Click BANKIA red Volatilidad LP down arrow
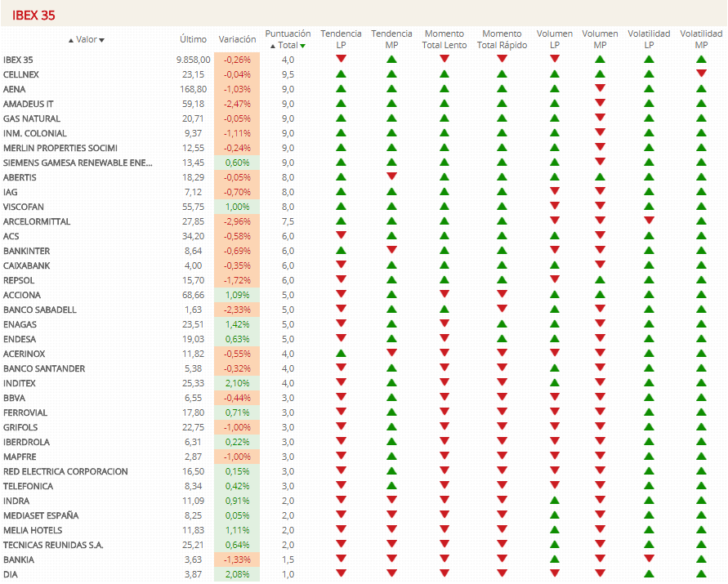 tap(649, 559)
